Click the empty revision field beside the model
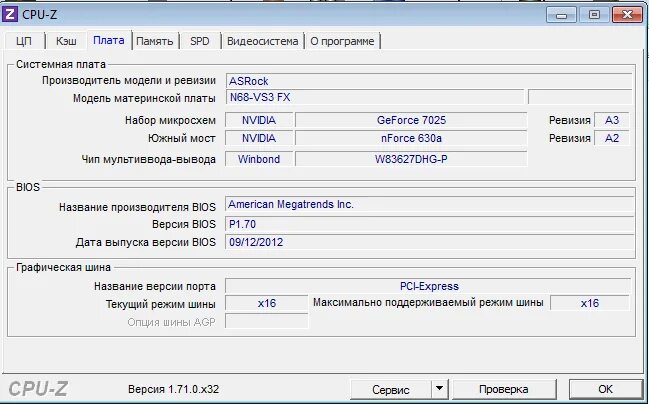 [580, 97]
